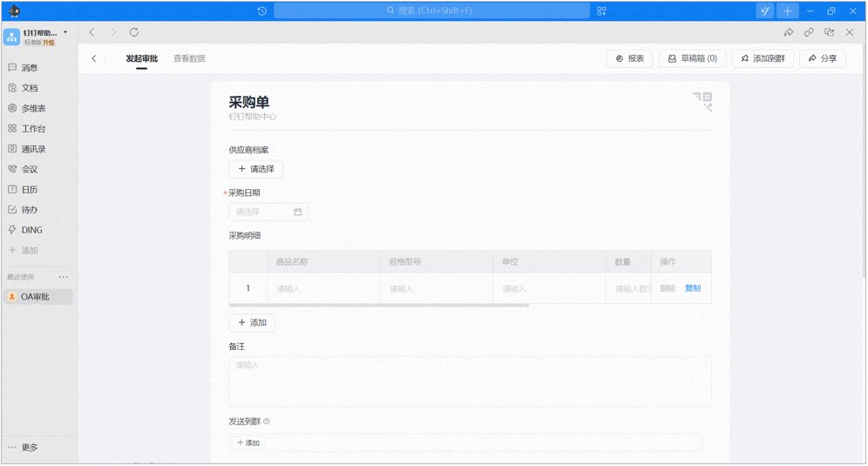This screenshot has height=466, width=868.
Task: Open 文档 documents in sidebar
Action: [x=24, y=88]
